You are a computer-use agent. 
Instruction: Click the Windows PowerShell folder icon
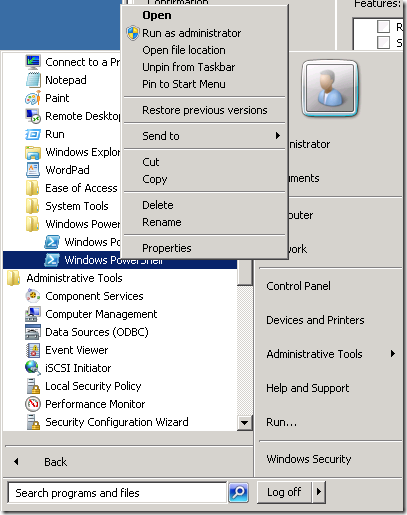click(33, 224)
